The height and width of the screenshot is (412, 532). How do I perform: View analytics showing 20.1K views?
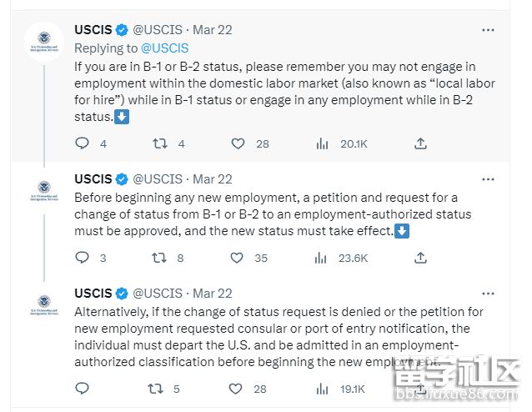click(x=322, y=144)
